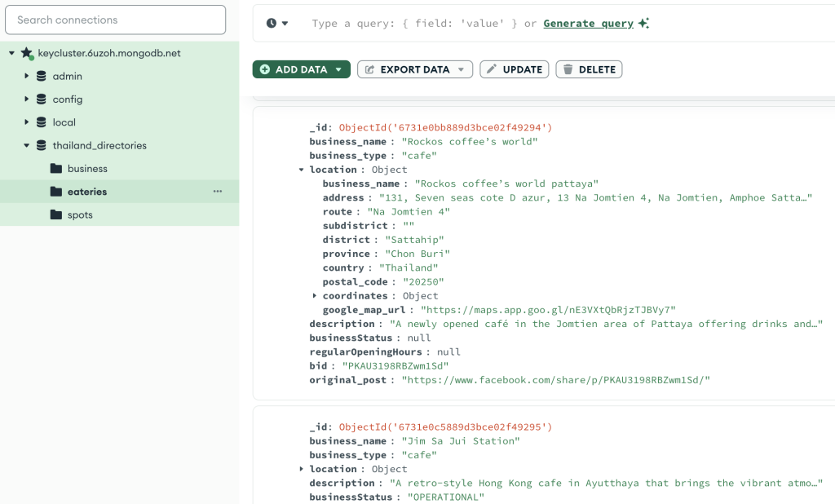The image size is (835, 504).
Task: Open the eateries three-dot options menu
Action: (x=217, y=192)
